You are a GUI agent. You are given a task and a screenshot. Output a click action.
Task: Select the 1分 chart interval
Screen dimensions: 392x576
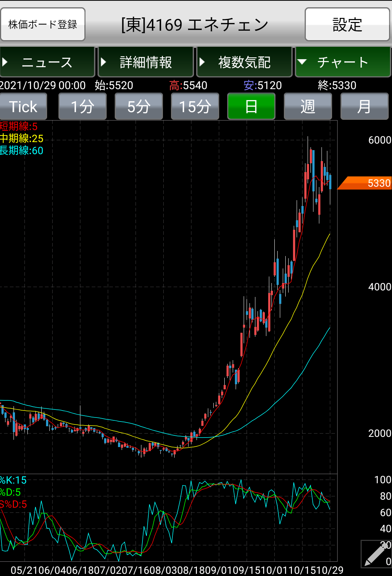pyautogui.click(x=83, y=107)
